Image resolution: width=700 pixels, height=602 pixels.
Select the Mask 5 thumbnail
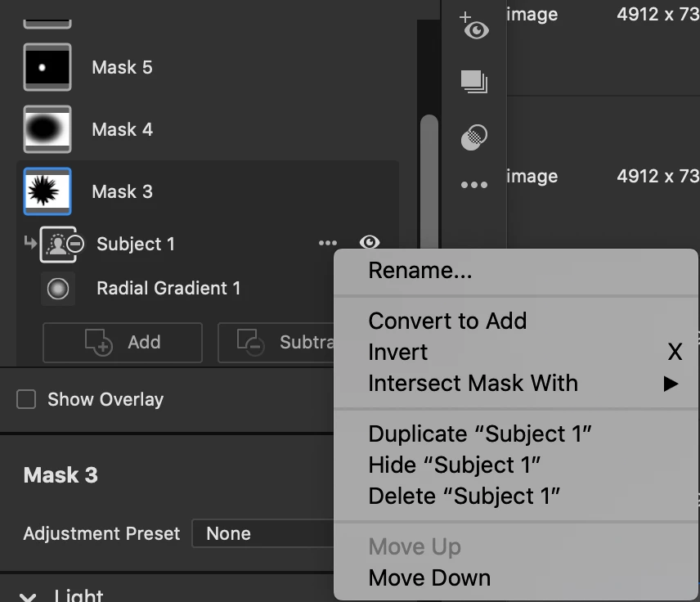coord(47,67)
